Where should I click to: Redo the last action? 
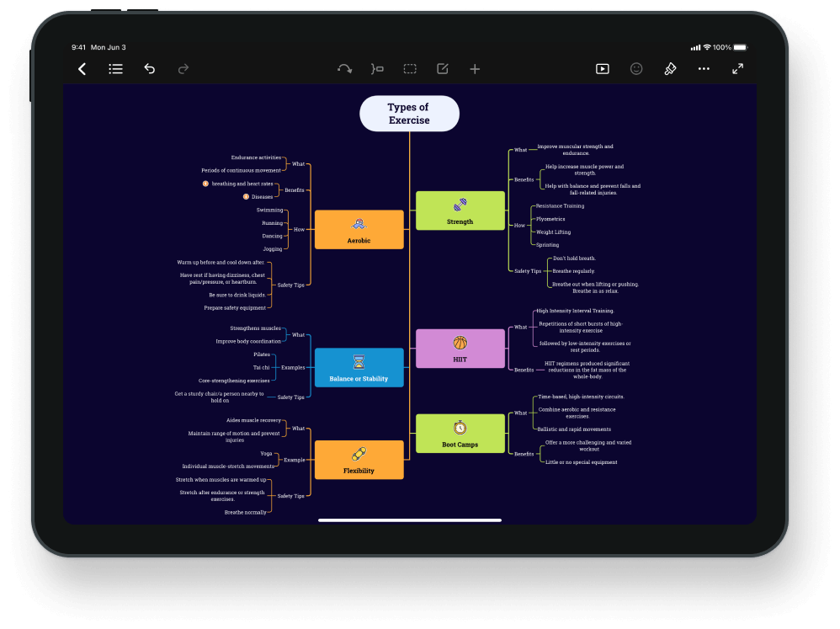point(183,69)
